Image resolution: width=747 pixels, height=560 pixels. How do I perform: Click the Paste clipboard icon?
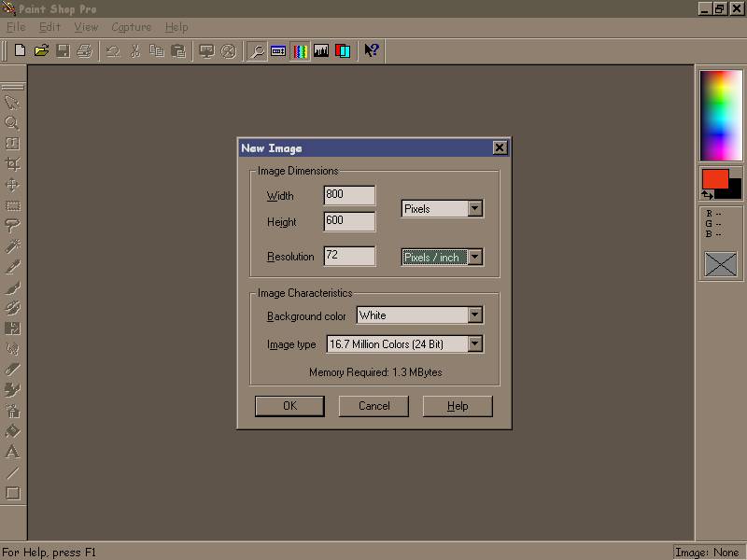(x=178, y=50)
